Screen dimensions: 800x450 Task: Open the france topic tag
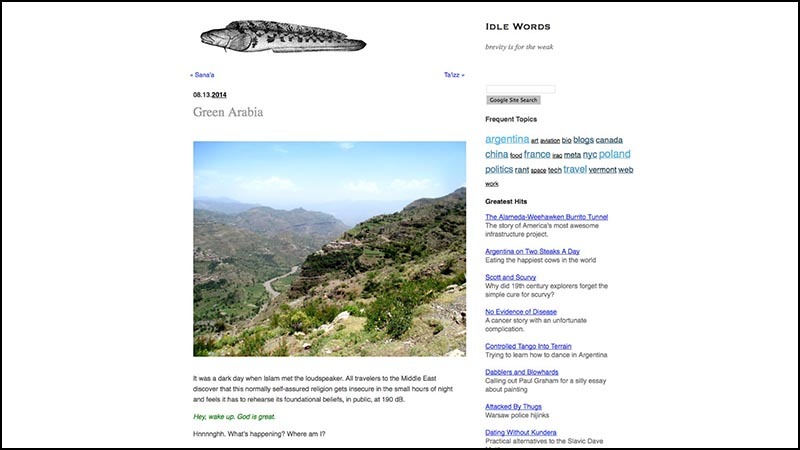537,154
